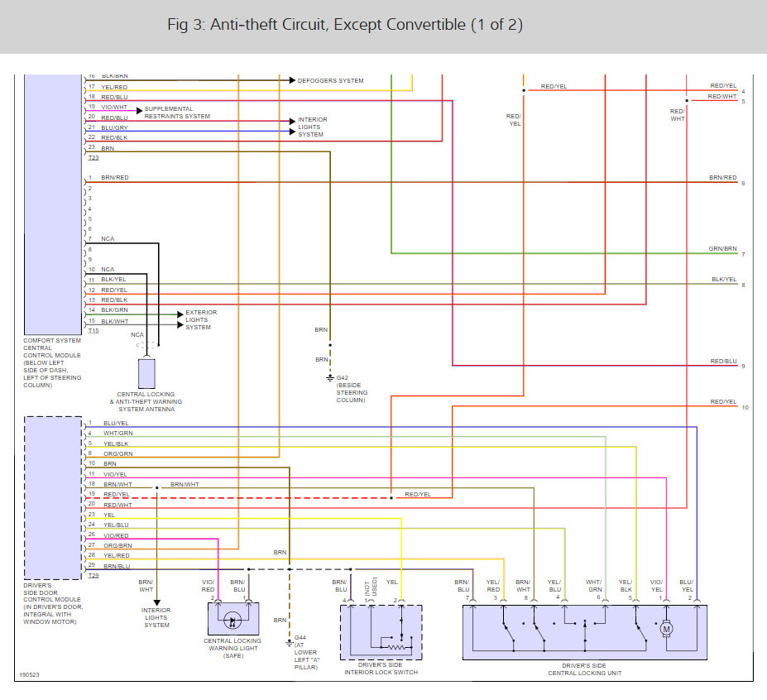Click 'DRIVER'S SIDE CENTRAL LOCKING UNIT' caption
The width and height of the screenshot is (767, 700).
[x=584, y=669]
